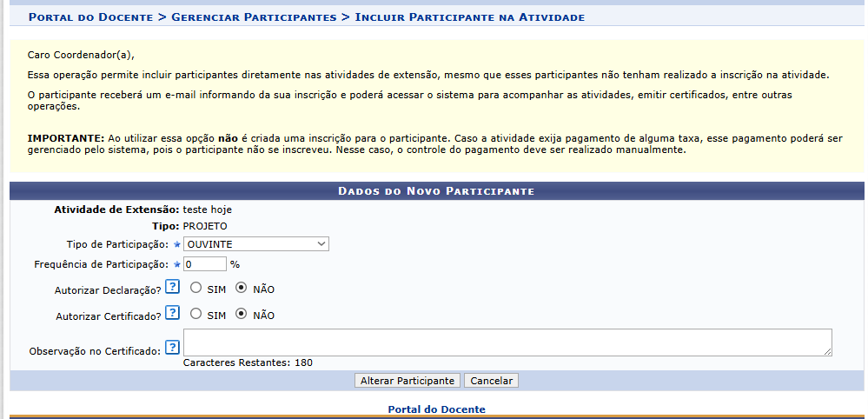Click the OUVINTE dropdown arrow
Viewport: 868px width, 419px height.
click(321, 244)
